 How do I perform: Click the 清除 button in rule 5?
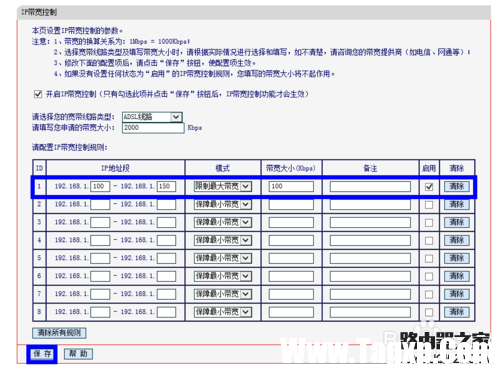457,258
